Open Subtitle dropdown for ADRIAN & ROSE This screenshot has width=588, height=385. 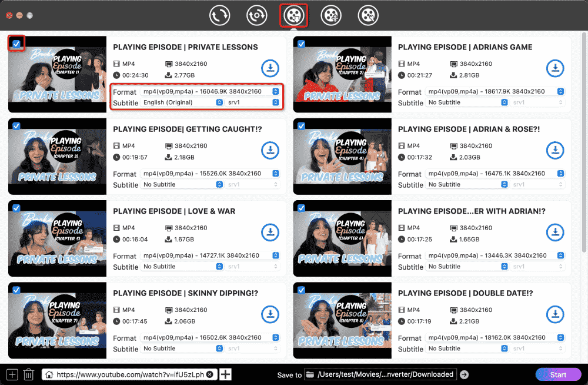pos(467,185)
